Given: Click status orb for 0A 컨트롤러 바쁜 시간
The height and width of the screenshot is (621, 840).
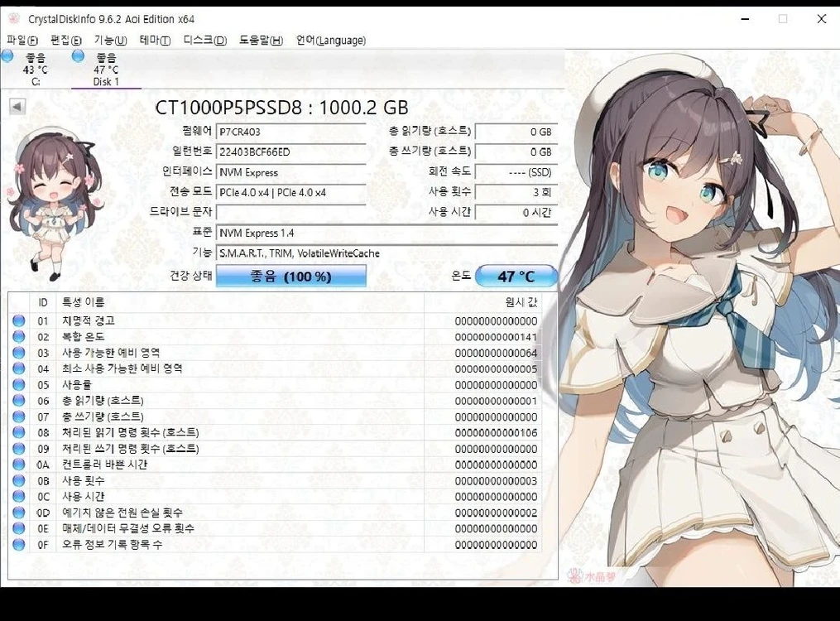Looking at the screenshot, I should [19, 465].
